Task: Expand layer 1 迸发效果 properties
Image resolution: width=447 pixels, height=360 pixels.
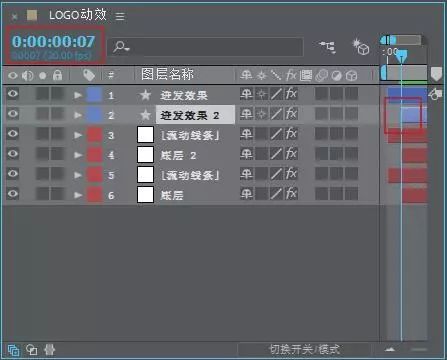Action: click(78, 95)
